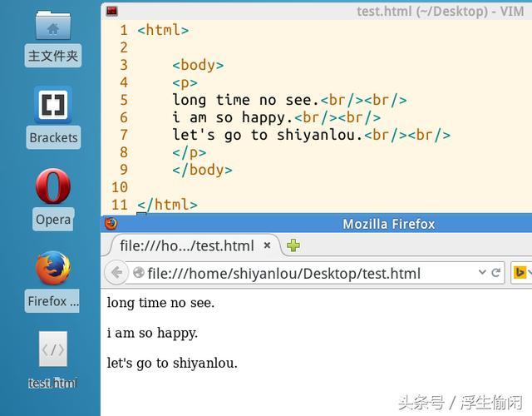The height and width of the screenshot is (416, 532).
Task: Click the <br/><br/> tags on line 5
Action: tap(363, 100)
